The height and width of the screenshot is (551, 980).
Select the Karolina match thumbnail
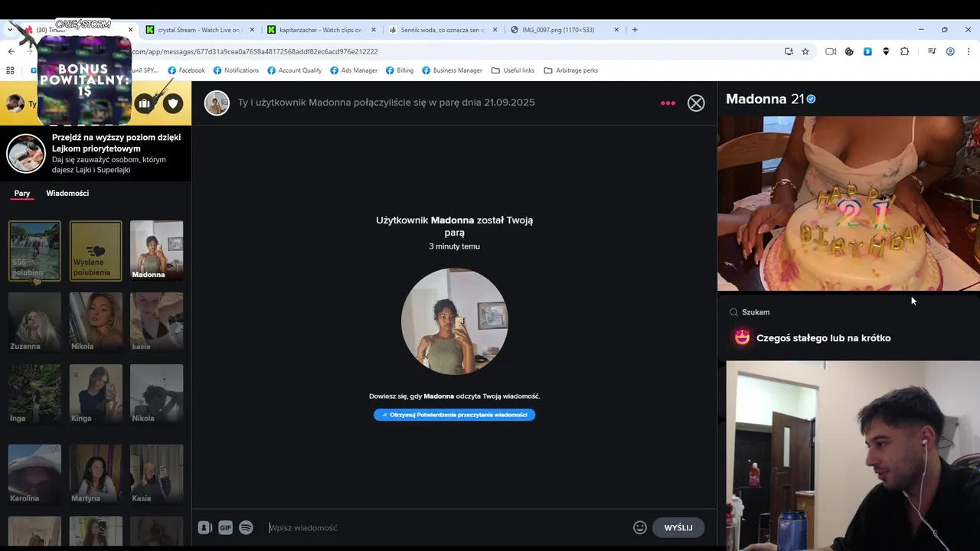click(34, 474)
